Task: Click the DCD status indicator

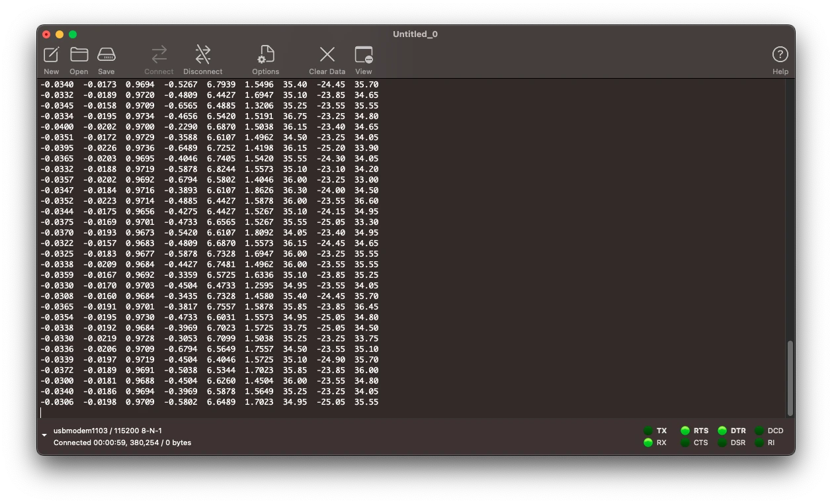Action: 759,431
